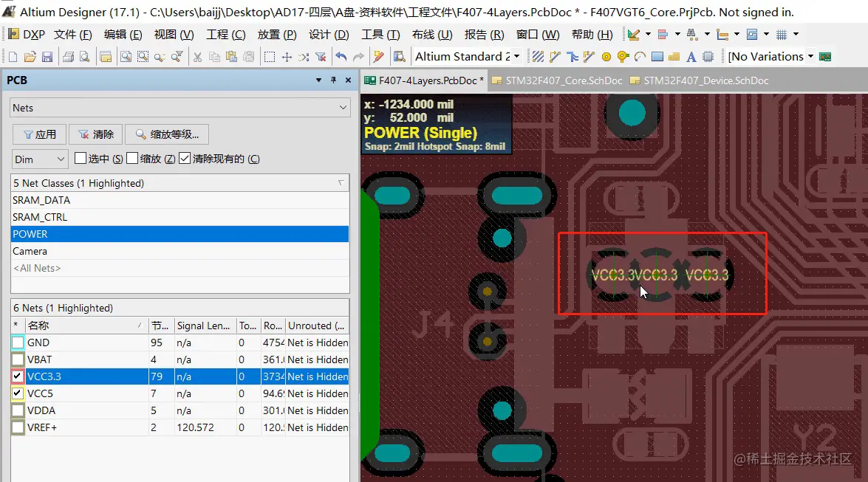868x482 pixels.
Task: Select the Place Via tool
Action: [623, 56]
